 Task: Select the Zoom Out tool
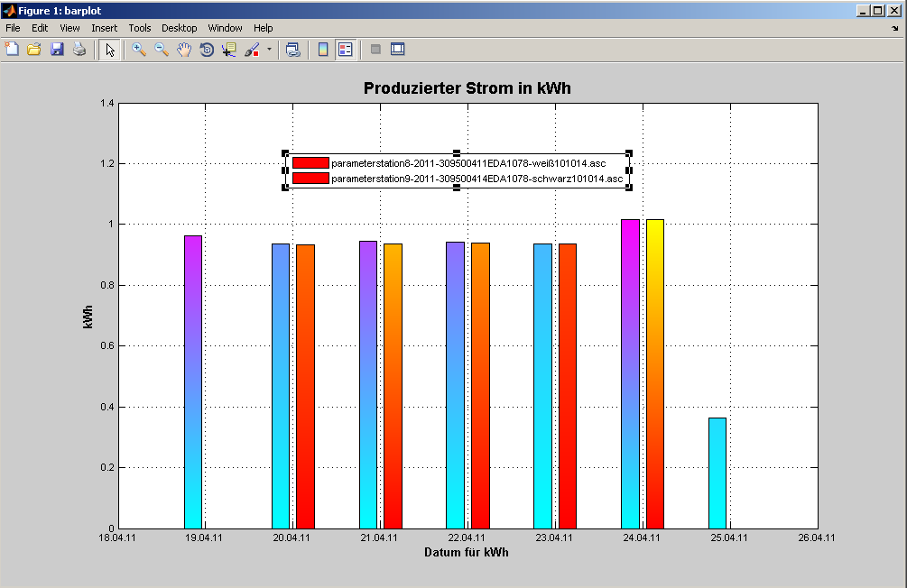[162, 50]
